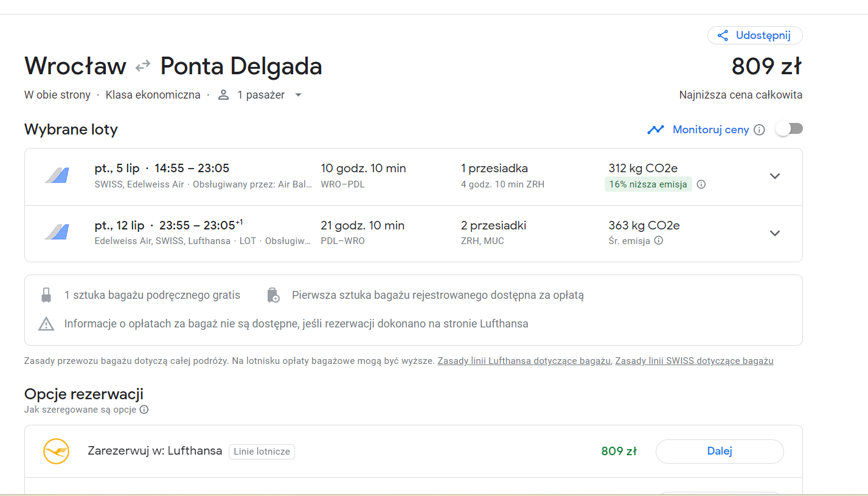Click the Lufthansa crane logo

click(56, 451)
